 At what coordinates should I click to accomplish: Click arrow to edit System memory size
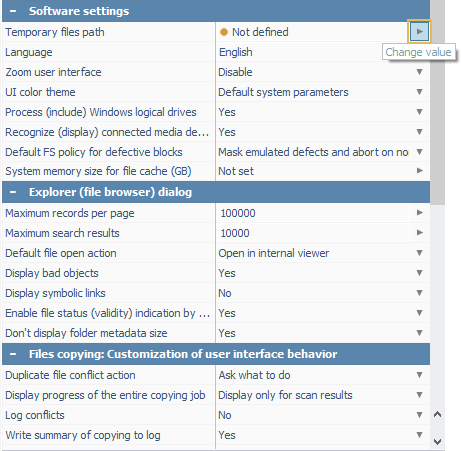pos(420,171)
